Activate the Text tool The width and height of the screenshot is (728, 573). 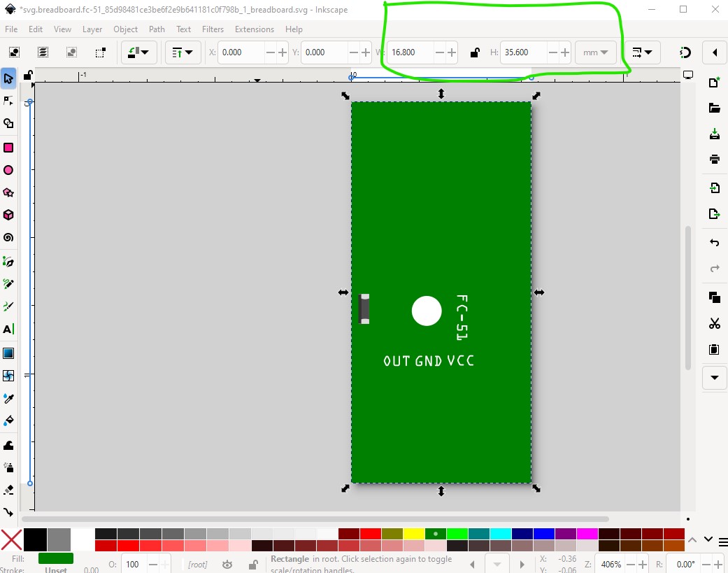coord(8,329)
